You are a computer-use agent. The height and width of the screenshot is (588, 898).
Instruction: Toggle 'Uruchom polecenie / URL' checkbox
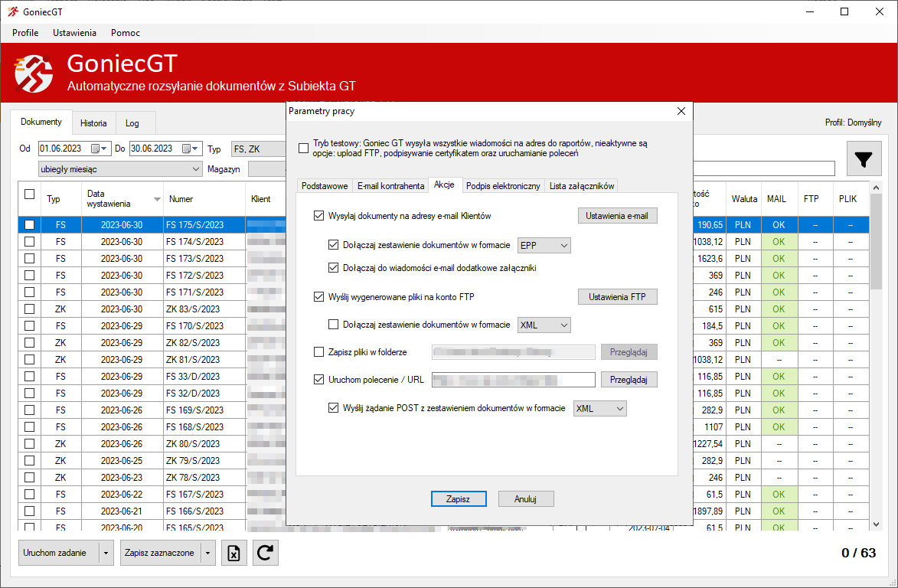pos(319,380)
